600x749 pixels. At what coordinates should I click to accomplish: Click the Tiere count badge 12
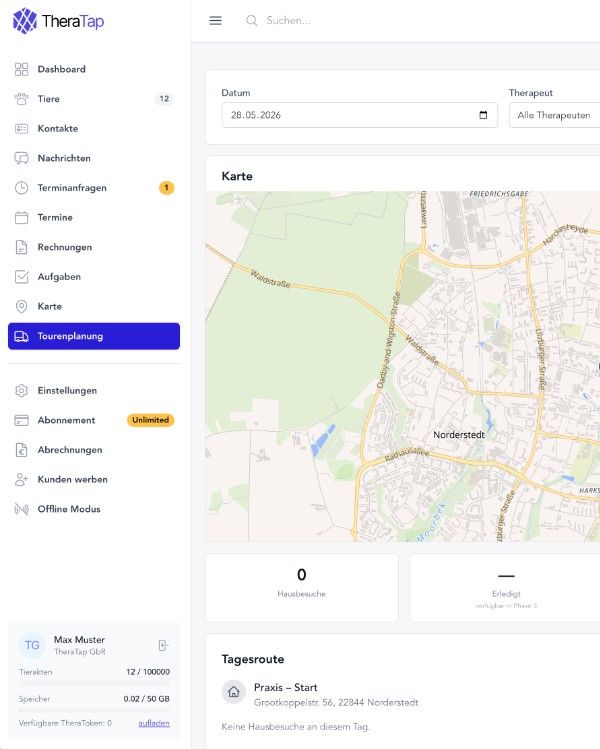click(x=164, y=99)
